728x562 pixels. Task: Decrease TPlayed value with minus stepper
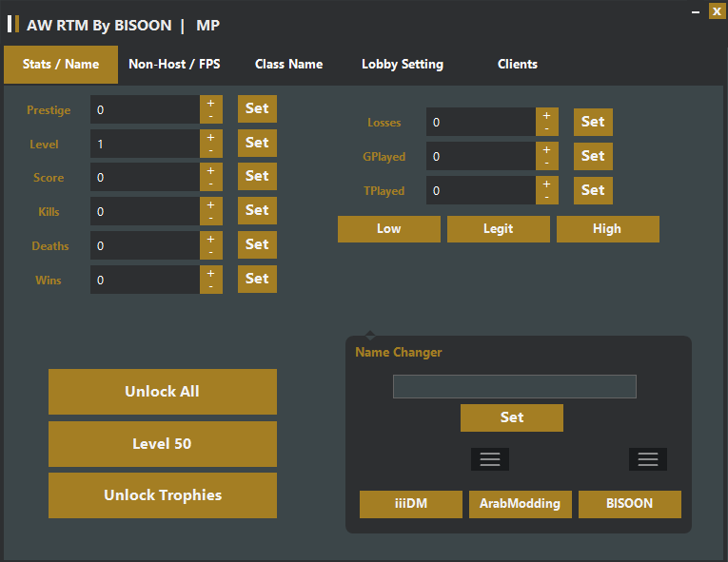coord(547,198)
